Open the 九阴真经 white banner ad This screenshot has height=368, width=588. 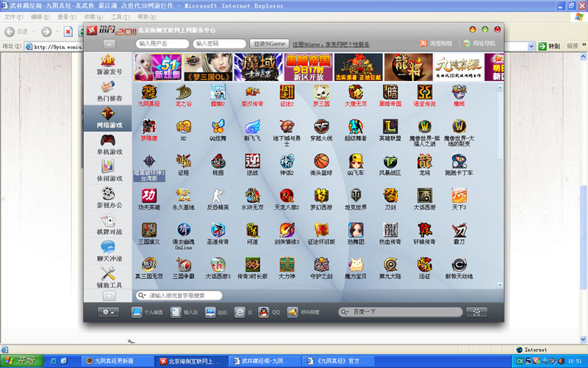coord(458,67)
